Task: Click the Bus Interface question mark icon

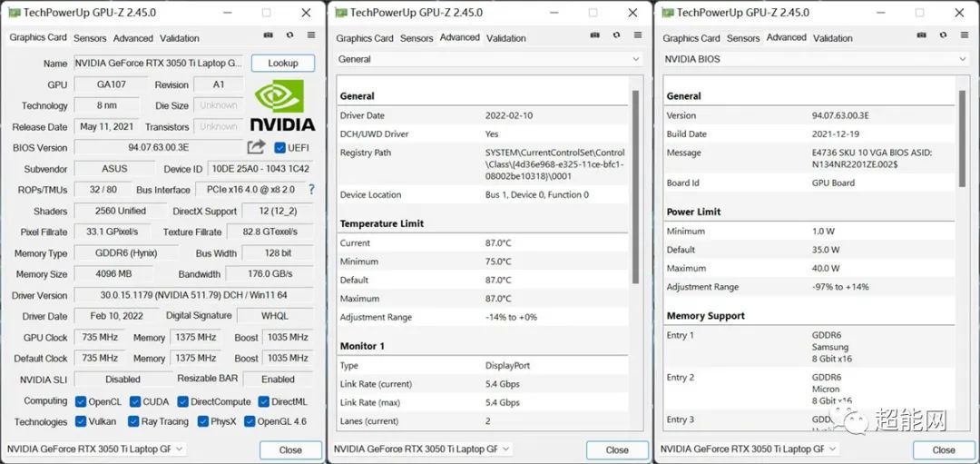Action: [311, 190]
